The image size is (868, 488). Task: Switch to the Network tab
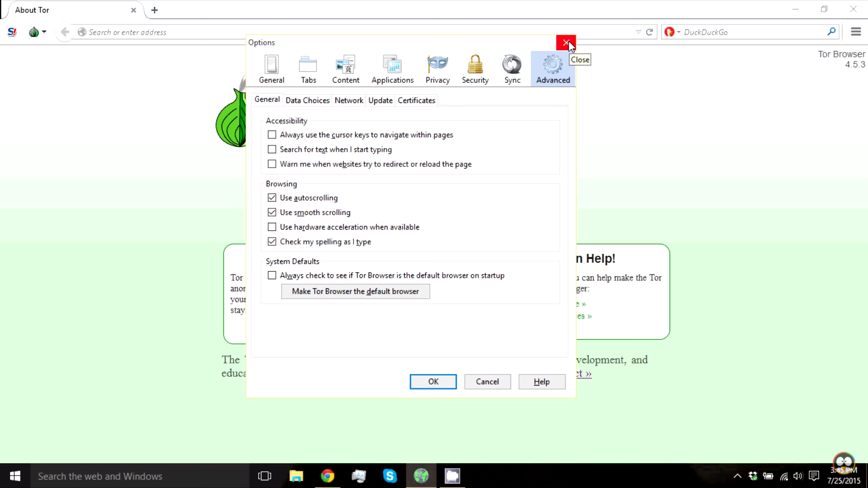(x=349, y=100)
